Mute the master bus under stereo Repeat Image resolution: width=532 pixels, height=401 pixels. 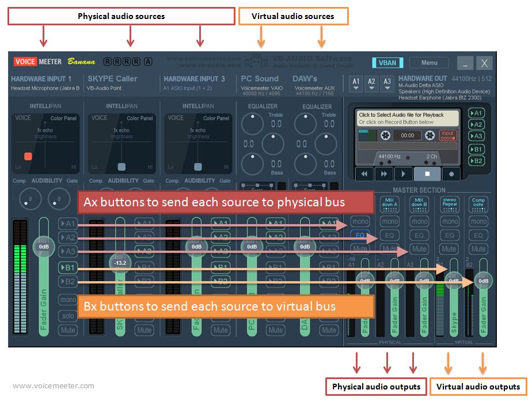449,249
